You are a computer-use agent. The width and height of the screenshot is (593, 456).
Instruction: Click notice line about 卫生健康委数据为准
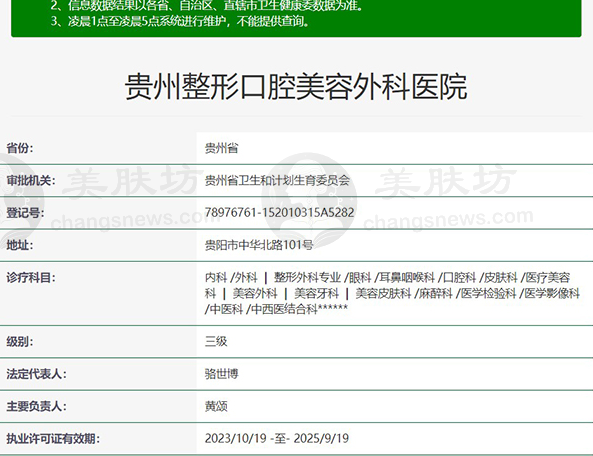(x=207, y=6)
